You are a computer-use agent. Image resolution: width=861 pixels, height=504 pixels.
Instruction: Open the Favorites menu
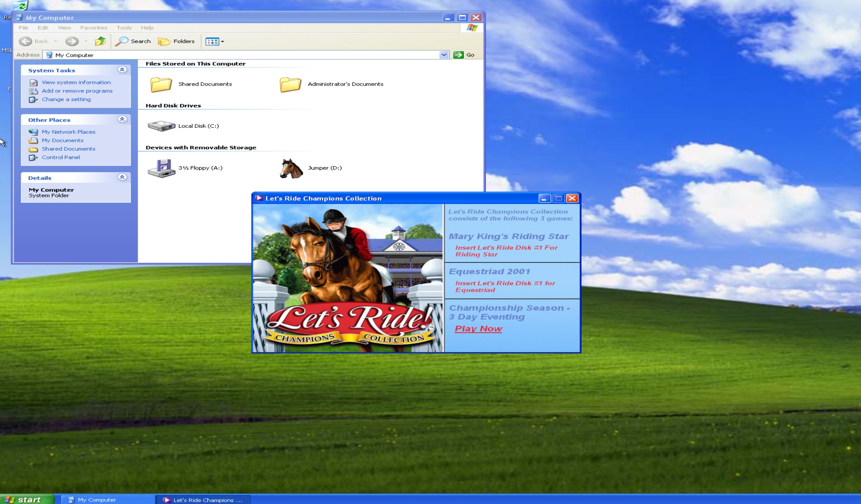[94, 28]
